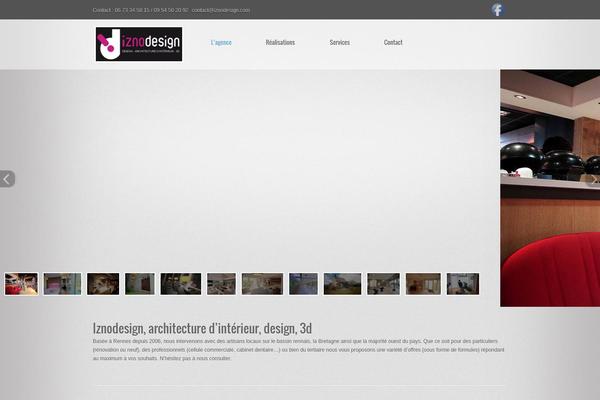Go to previous slide with left arrow
Screen dimensions: 600x400
tap(7, 179)
